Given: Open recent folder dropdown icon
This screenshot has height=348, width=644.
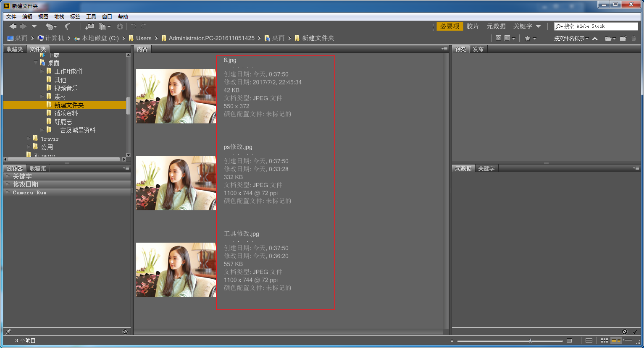Looking at the screenshot, I should (610, 39).
